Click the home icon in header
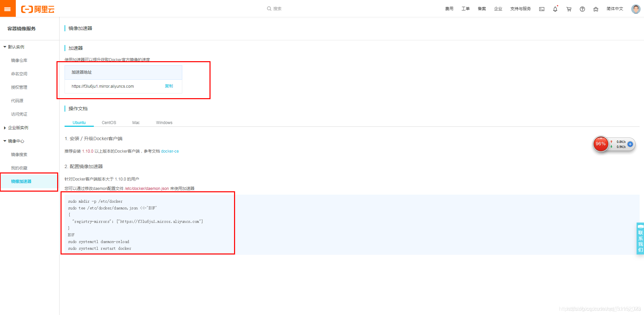This screenshot has height=315, width=644. coord(596,9)
